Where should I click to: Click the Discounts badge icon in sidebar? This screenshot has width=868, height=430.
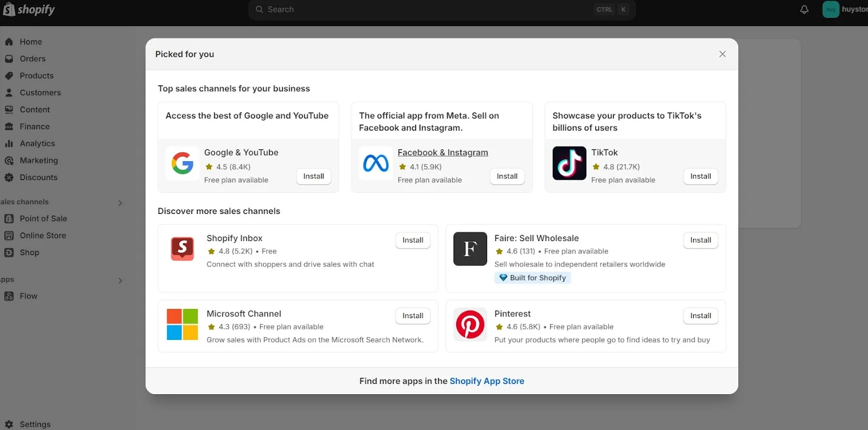click(9, 177)
